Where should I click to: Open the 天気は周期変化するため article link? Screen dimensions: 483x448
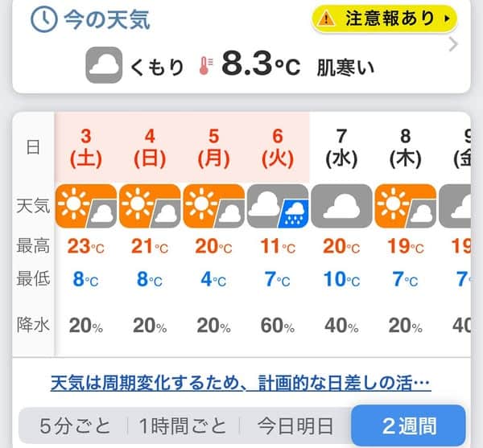(x=241, y=383)
